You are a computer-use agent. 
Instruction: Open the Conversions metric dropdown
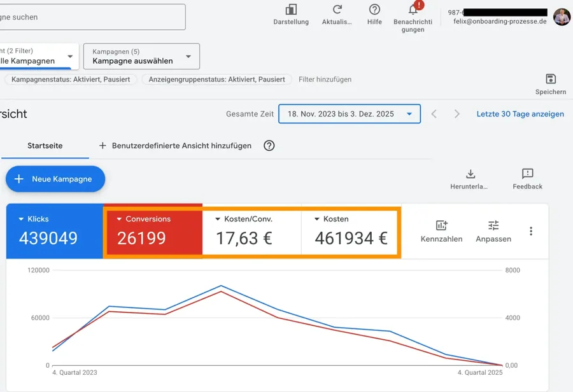tap(119, 219)
